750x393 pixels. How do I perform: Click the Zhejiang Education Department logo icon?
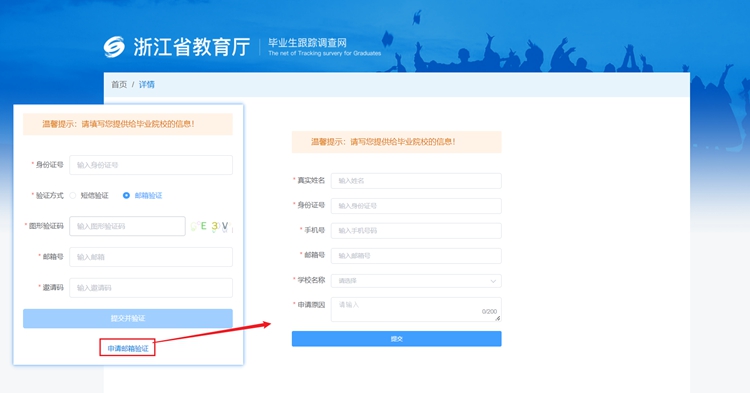(x=114, y=47)
